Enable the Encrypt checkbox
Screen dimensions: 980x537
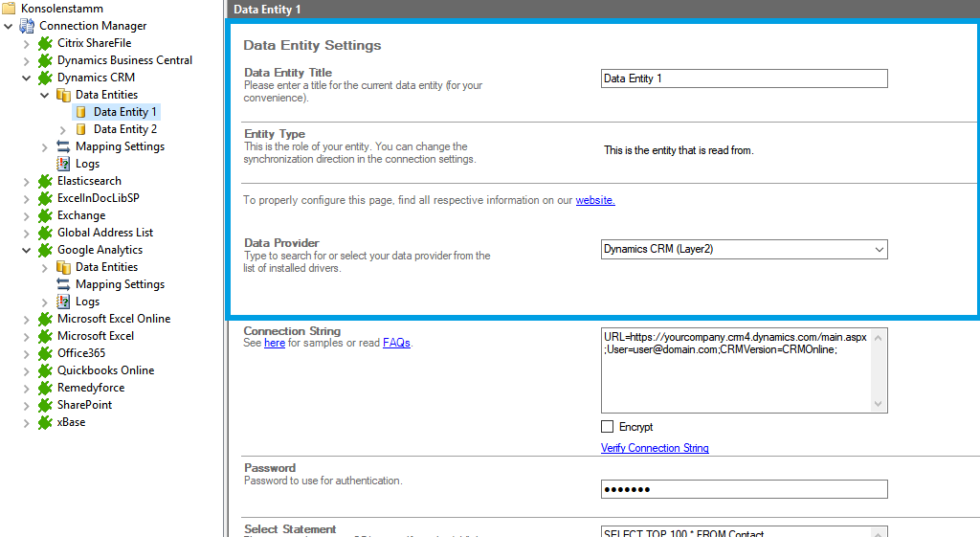(607, 427)
